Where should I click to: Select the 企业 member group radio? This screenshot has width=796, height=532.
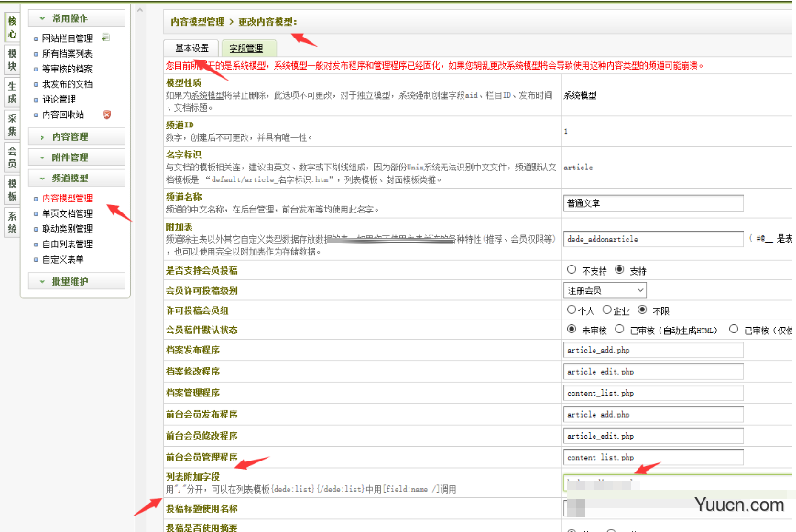tap(605, 309)
